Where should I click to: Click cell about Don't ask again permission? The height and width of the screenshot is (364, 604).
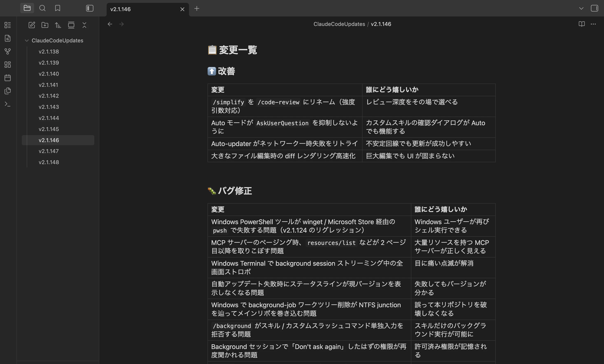coord(309,351)
